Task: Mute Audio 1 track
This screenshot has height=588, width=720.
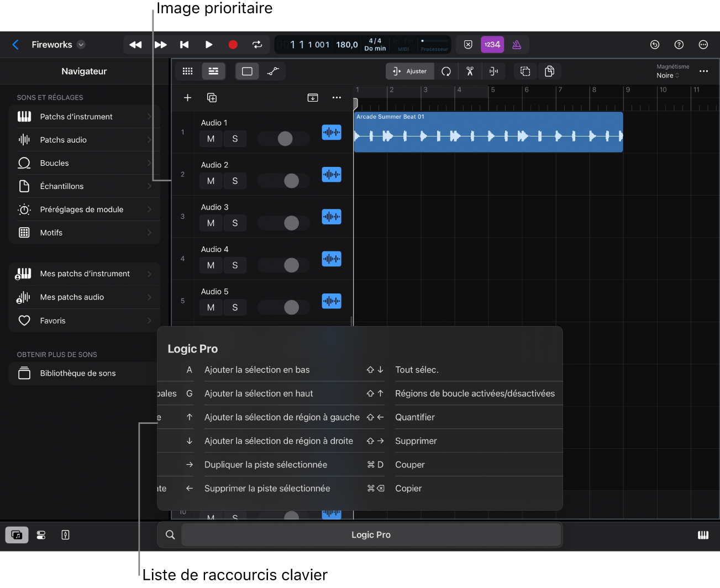Action: click(211, 139)
